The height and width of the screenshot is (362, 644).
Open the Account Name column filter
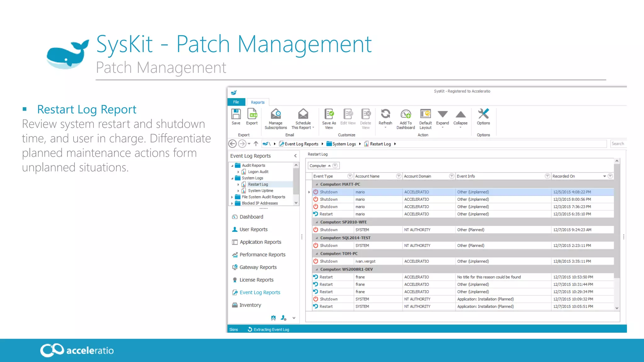pos(398,176)
